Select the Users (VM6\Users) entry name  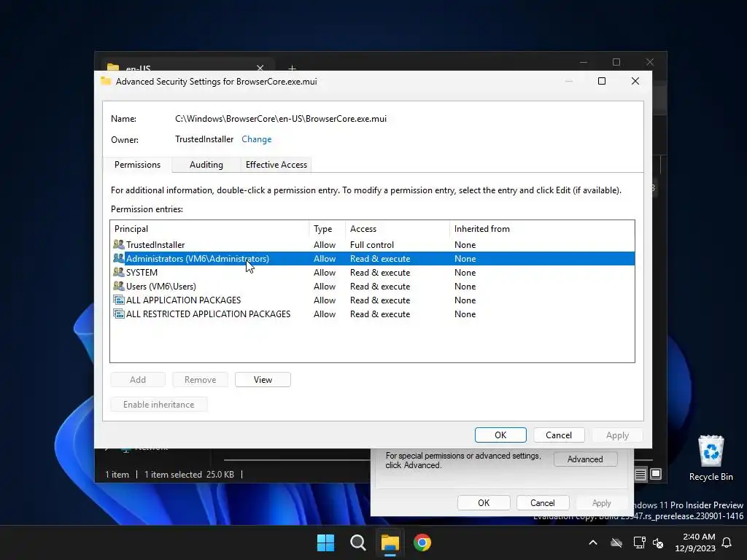coord(161,286)
